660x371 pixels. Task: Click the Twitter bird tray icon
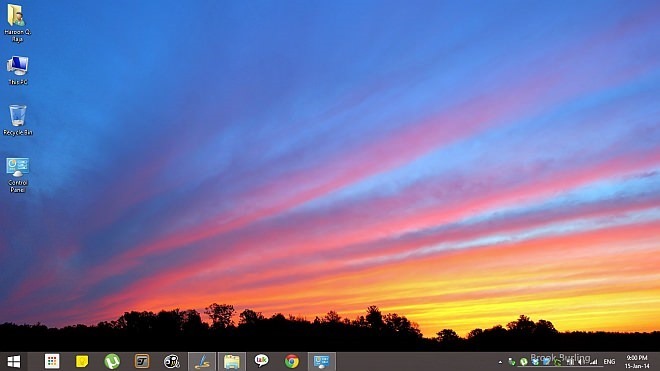tap(546, 361)
